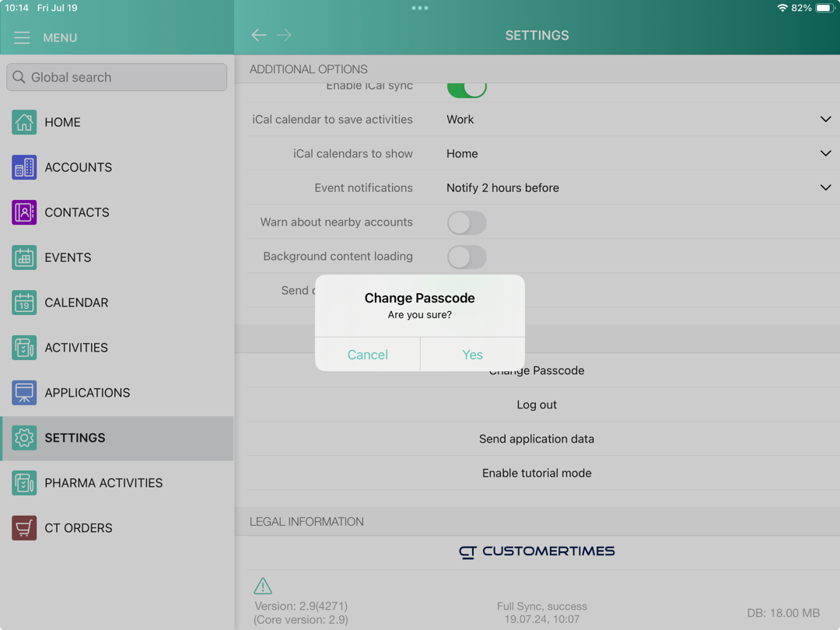Toggle Warn about nearby accounts switch
The height and width of the screenshot is (630, 840).
coord(467,222)
